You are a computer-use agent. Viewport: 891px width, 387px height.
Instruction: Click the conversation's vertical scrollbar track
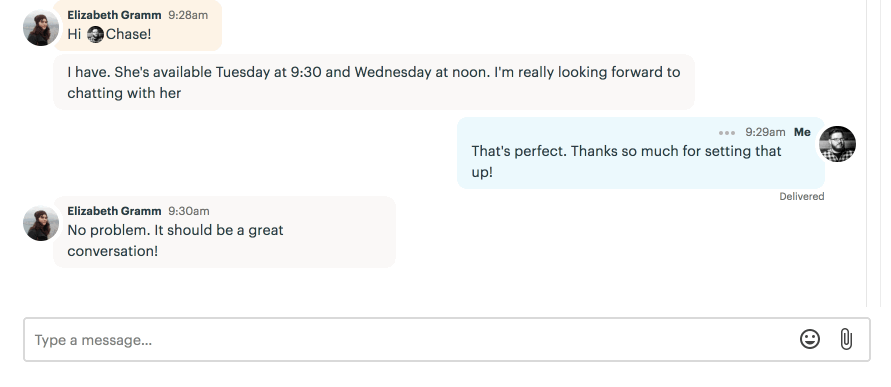pyautogui.click(x=875, y=153)
